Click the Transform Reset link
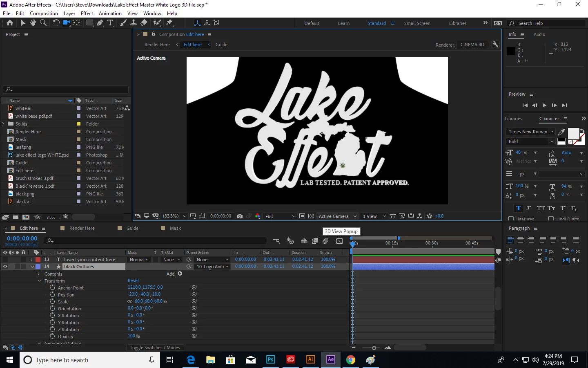 (x=133, y=281)
